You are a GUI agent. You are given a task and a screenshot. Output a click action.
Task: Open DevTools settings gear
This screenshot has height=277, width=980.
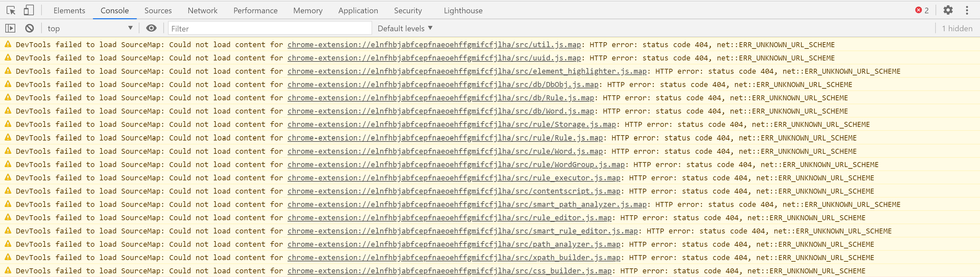948,10
